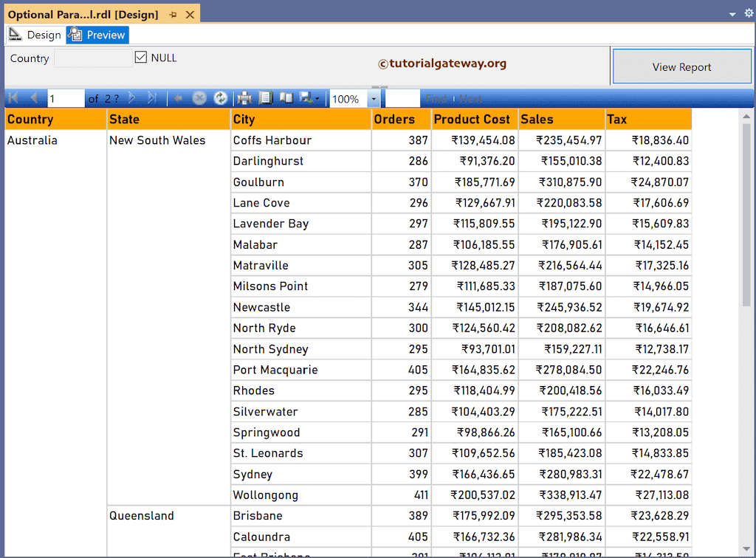756x558 pixels.
Task: Open the zoom percentage dropdown
Action: coord(374,98)
